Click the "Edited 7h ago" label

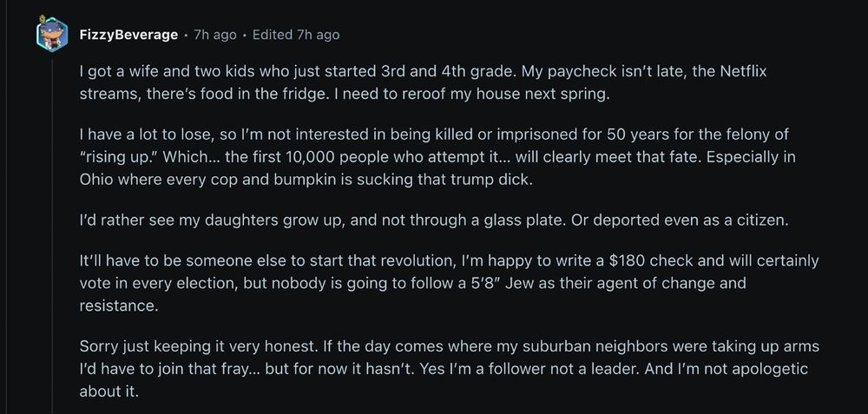(x=296, y=35)
